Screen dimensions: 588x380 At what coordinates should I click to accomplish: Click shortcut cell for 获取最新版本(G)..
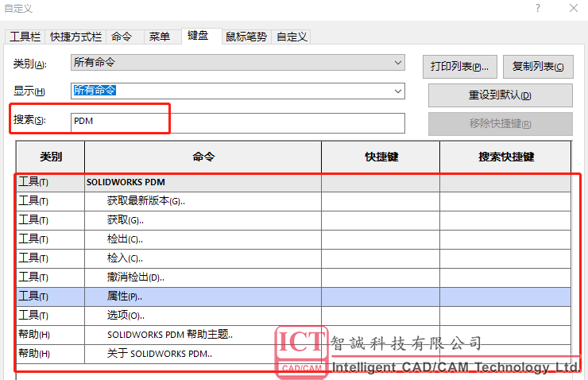click(381, 201)
